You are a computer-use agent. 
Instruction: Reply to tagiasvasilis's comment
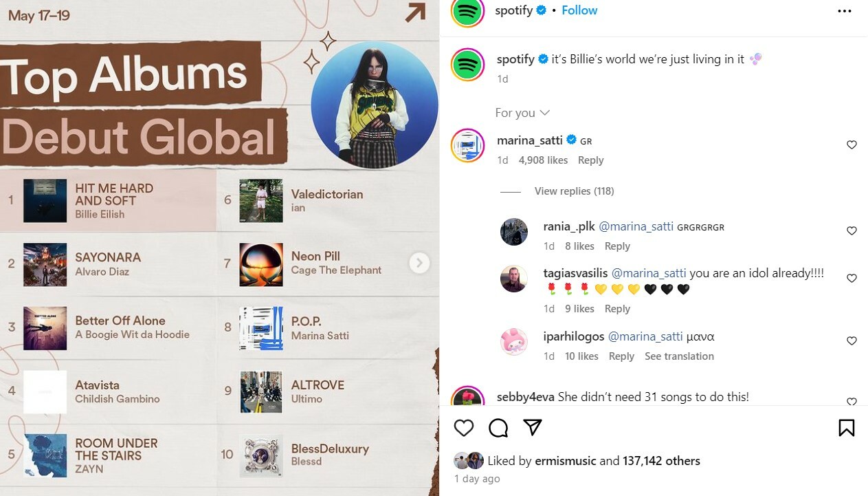pos(617,309)
